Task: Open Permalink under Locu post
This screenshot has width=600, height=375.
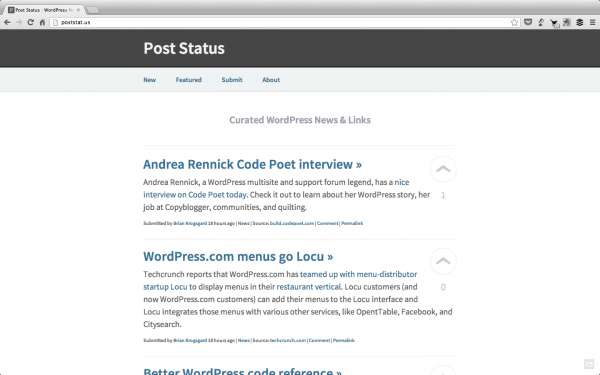Action: [344, 340]
